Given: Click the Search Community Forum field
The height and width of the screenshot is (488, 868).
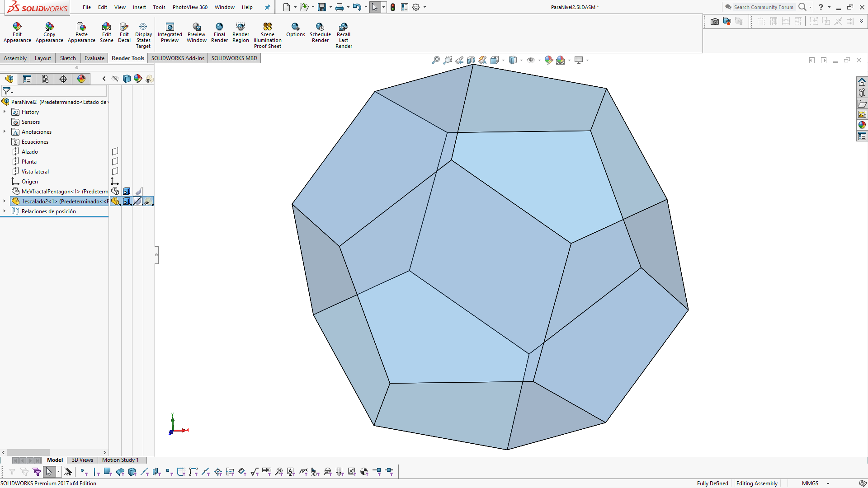Looking at the screenshot, I should tap(763, 7).
